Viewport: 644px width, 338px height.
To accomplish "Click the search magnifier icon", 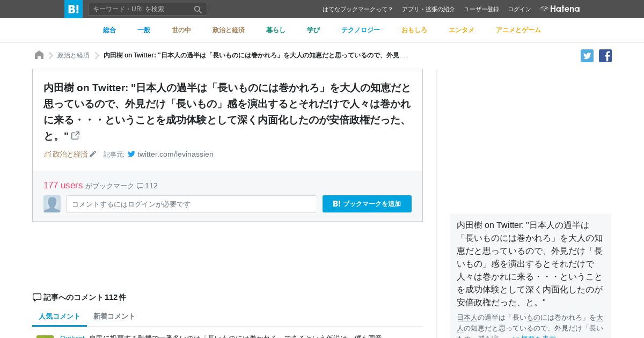I will tap(198, 9).
